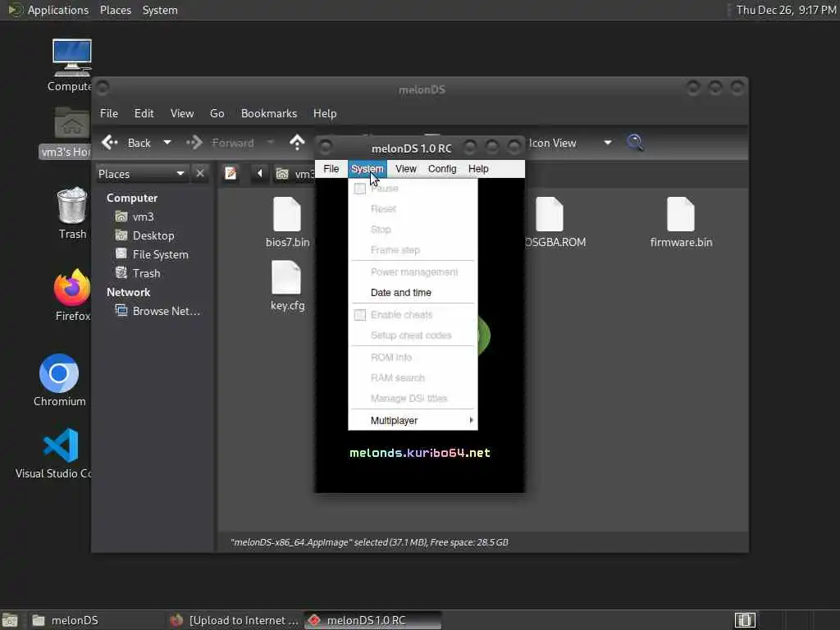Open the Applications panel menu

click(48, 10)
